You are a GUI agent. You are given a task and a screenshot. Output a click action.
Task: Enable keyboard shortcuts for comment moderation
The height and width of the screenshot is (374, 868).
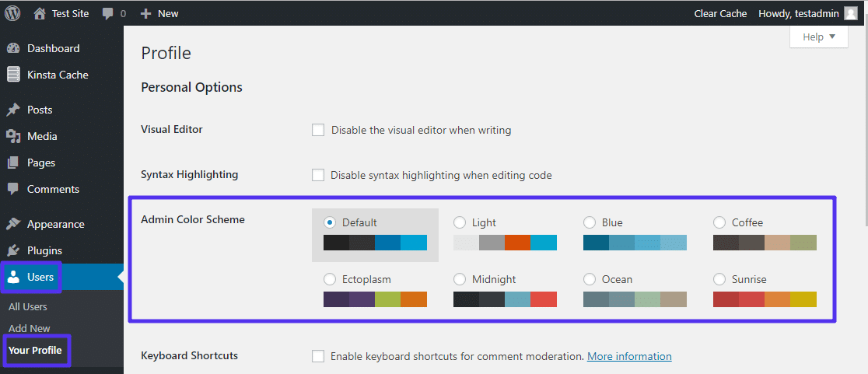(318, 356)
